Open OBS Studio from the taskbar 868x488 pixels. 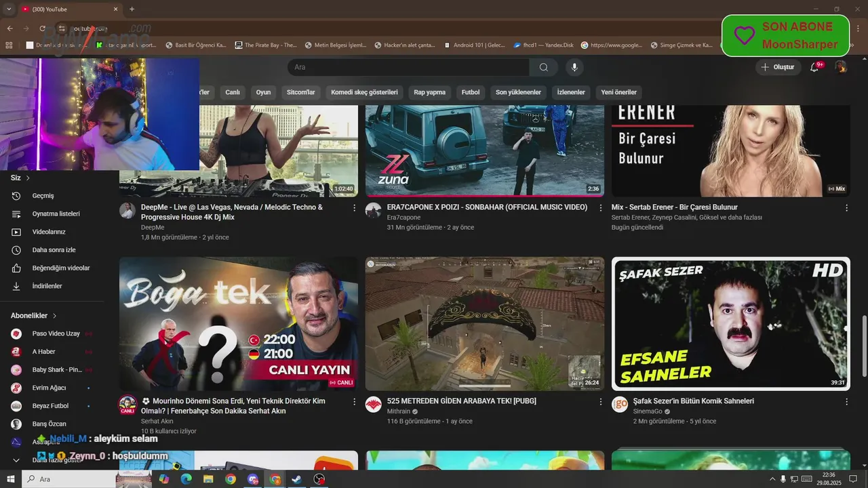pyautogui.click(x=319, y=479)
